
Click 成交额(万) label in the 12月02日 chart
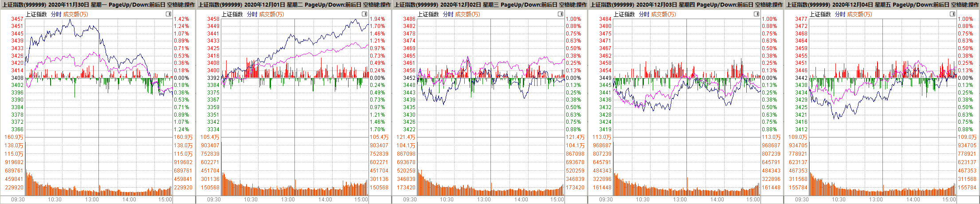(x=468, y=14)
